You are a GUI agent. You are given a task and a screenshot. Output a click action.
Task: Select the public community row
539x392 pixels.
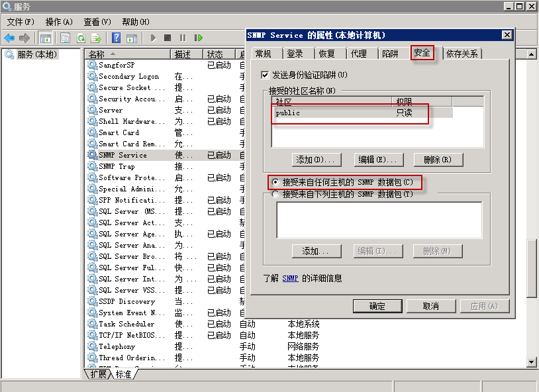[362, 113]
